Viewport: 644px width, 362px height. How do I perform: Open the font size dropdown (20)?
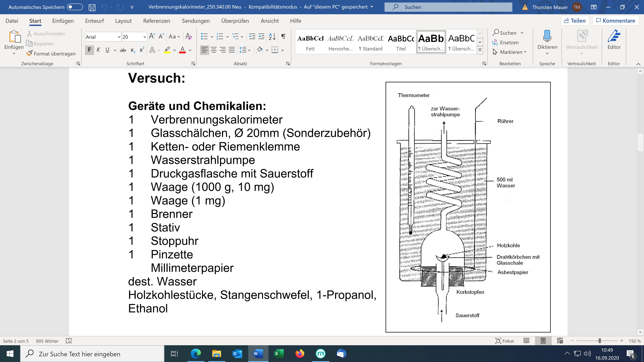[x=145, y=37]
